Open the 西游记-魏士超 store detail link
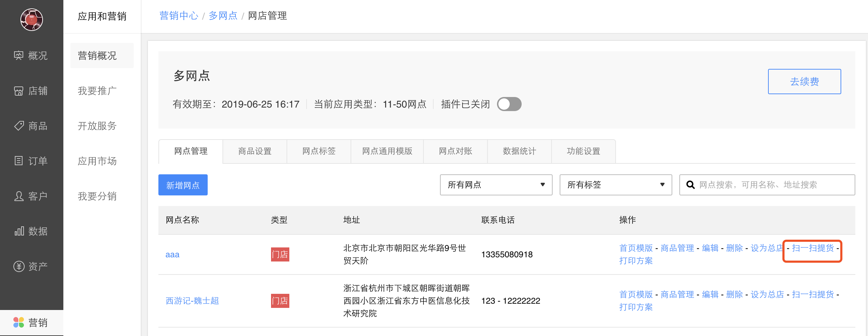 coord(192,301)
